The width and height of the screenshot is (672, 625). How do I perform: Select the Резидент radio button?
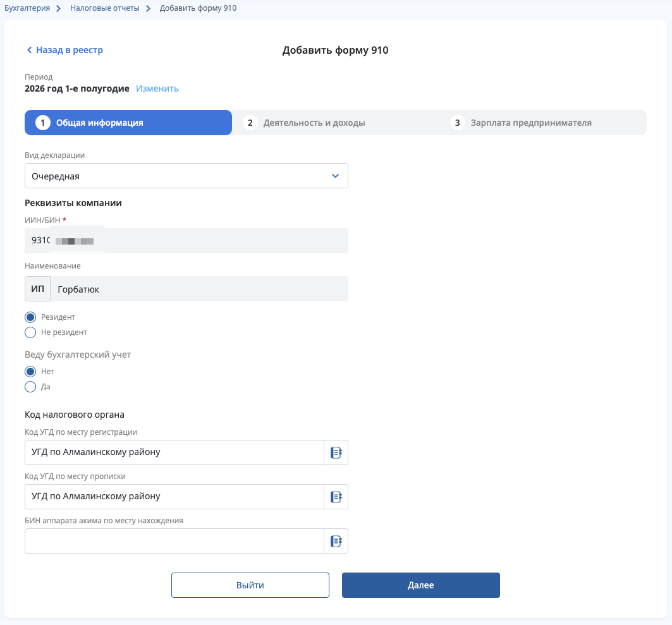click(30, 317)
